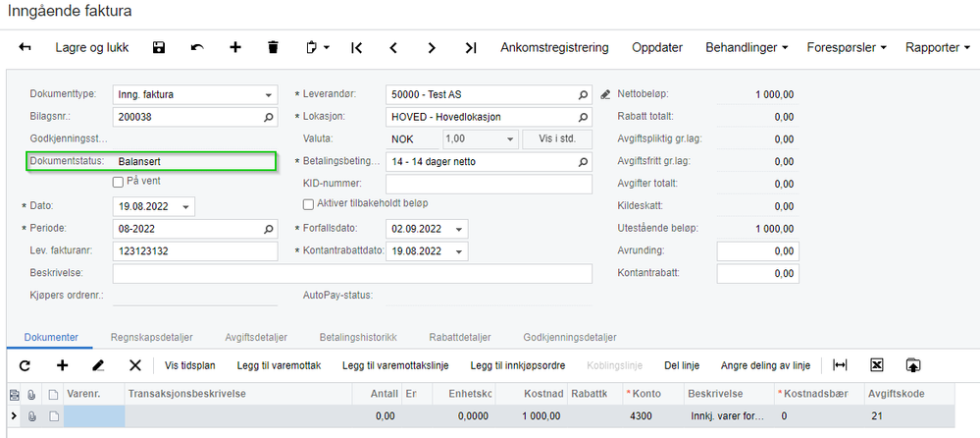Open lookup for Betalingsbetingelser field
This screenshot has width=980, height=438.
583,162
